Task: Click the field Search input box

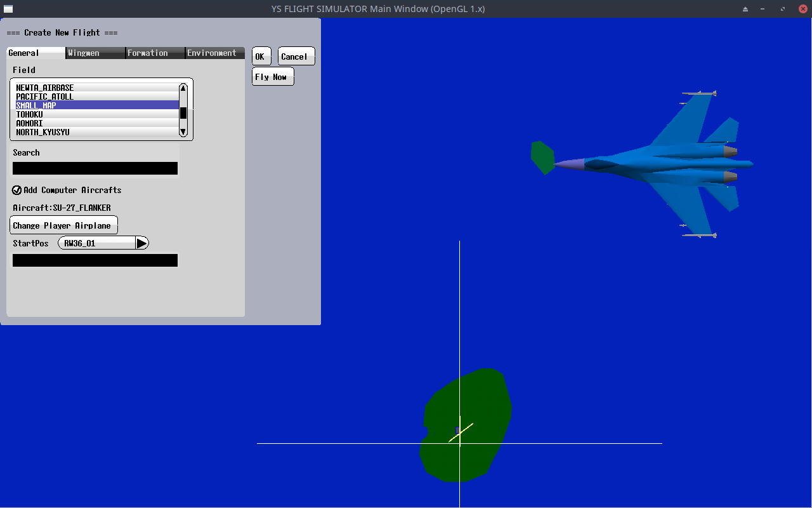Action: [x=95, y=168]
